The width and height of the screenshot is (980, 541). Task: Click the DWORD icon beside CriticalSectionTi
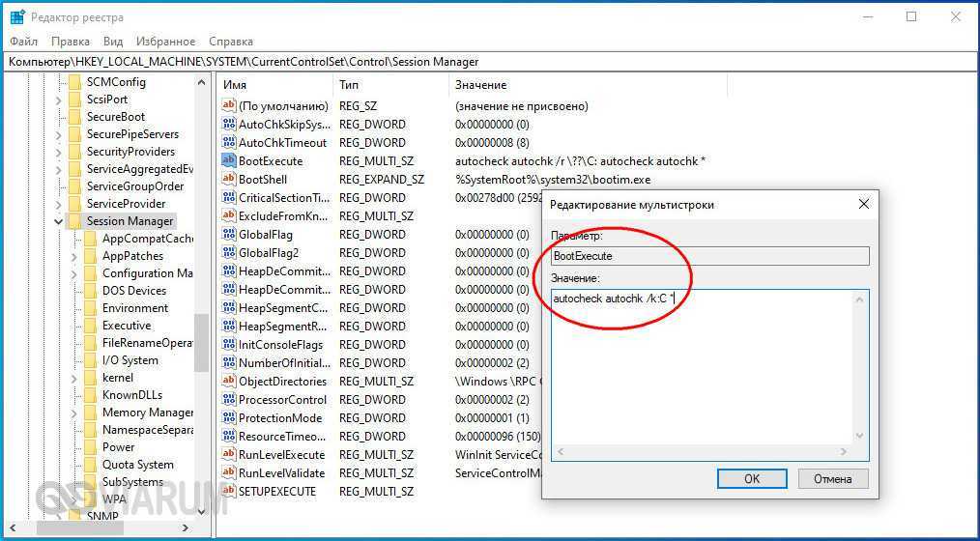click(x=229, y=197)
